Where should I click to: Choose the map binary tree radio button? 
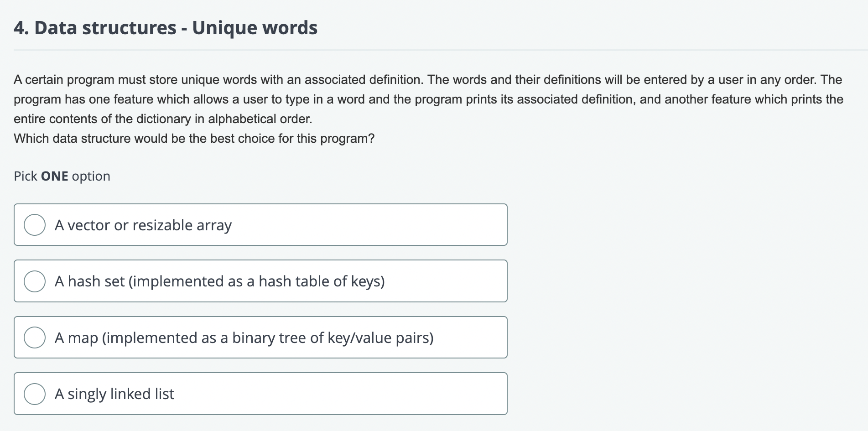point(35,338)
